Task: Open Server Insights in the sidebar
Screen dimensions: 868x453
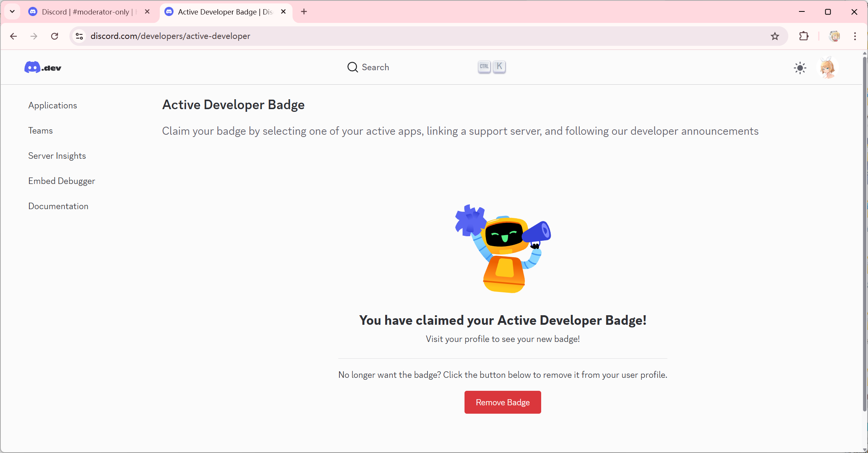Action: tap(57, 156)
